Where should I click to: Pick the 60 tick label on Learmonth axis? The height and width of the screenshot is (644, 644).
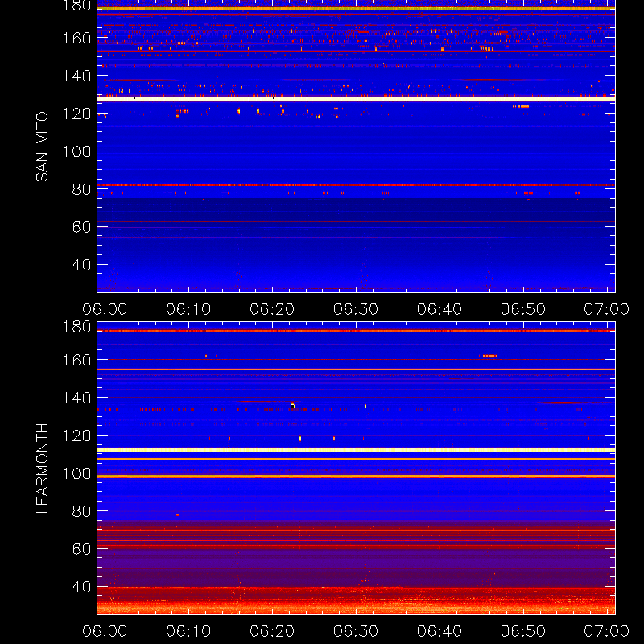tap(82, 549)
